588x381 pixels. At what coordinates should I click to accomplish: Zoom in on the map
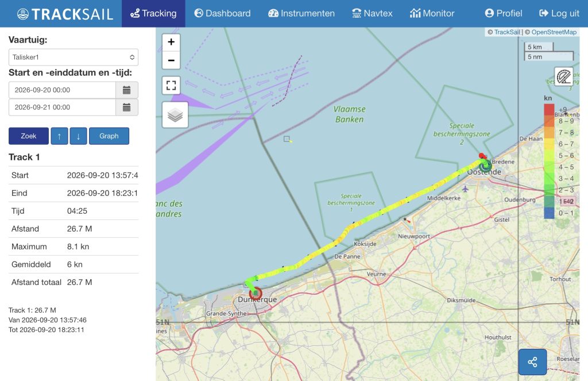[171, 42]
